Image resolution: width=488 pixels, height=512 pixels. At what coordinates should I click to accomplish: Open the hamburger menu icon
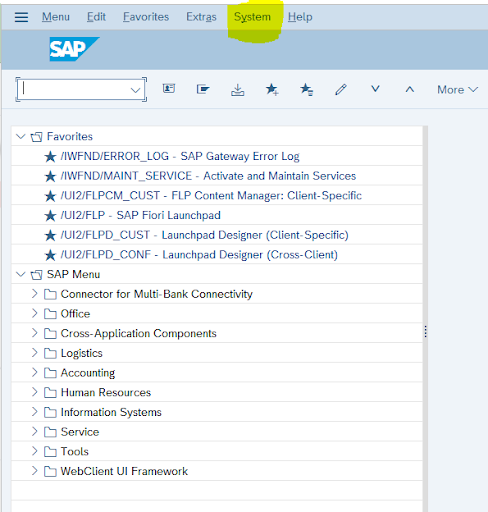point(21,17)
